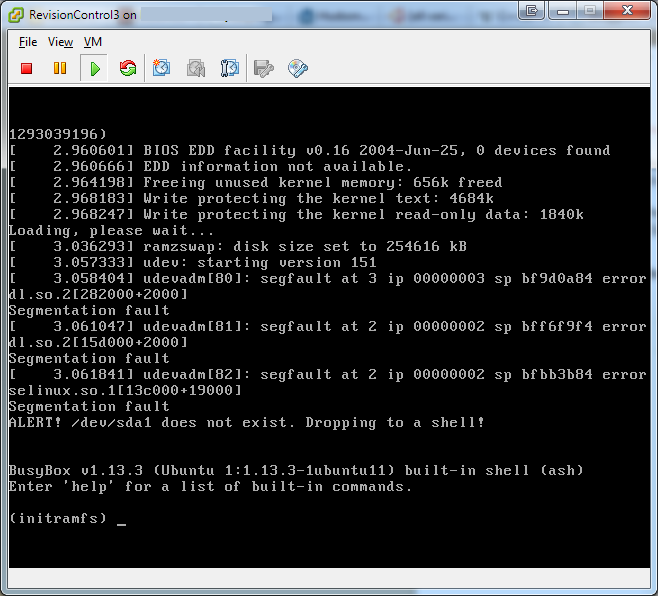
Task: Open the Snapshot Manager icon
Action: click(230, 68)
